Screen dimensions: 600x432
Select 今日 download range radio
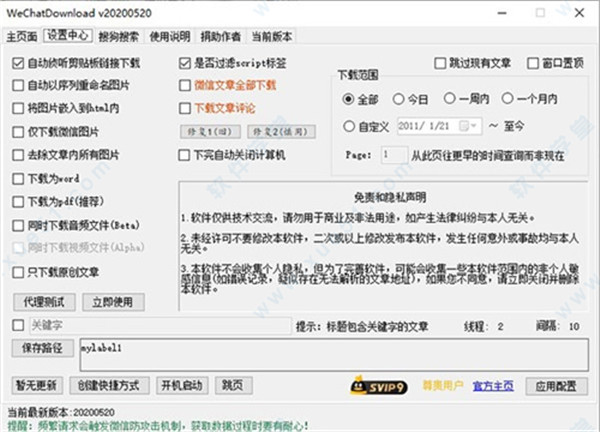pos(398,99)
